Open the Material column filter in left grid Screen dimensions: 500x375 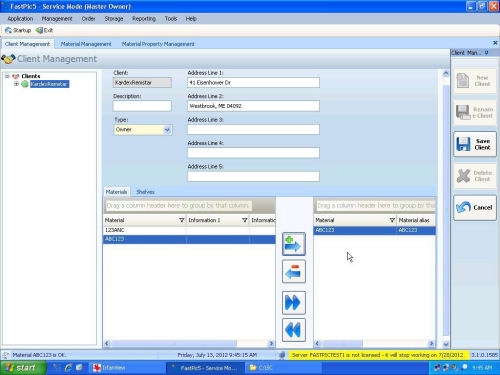pos(182,220)
